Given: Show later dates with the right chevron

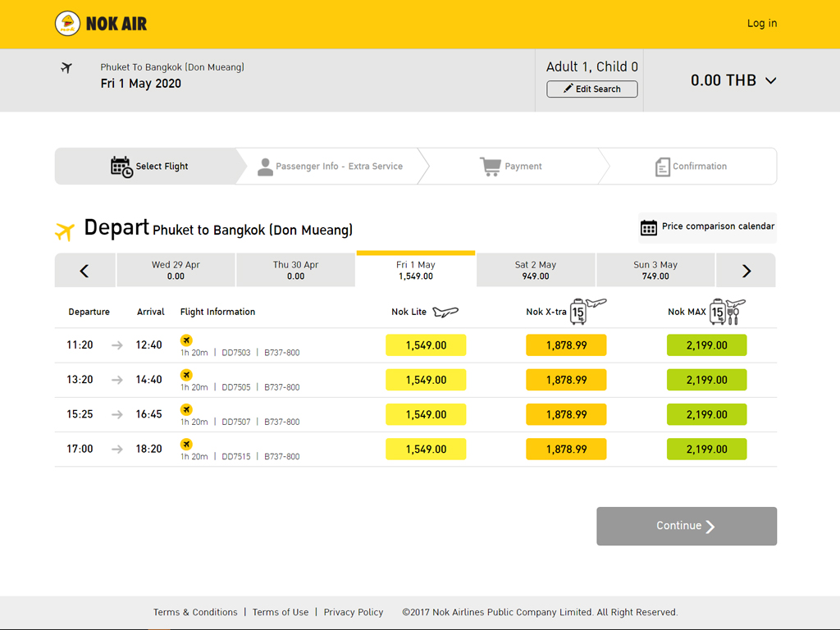Looking at the screenshot, I should [x=746, y=271].
